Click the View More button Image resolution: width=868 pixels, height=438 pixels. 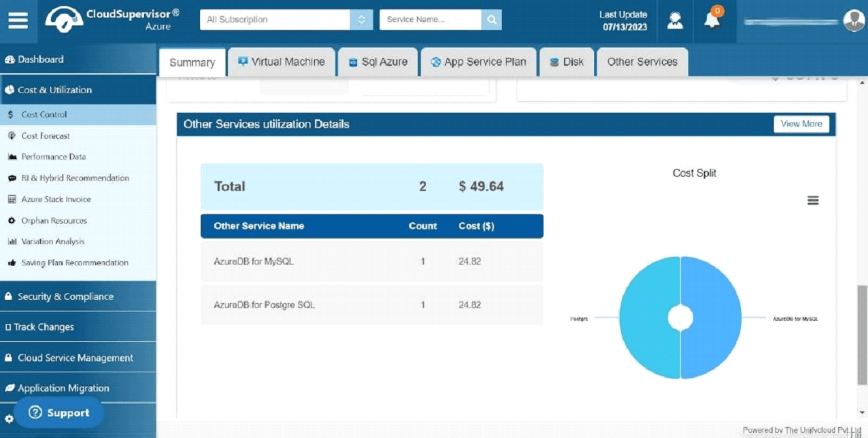click(802, 124)
